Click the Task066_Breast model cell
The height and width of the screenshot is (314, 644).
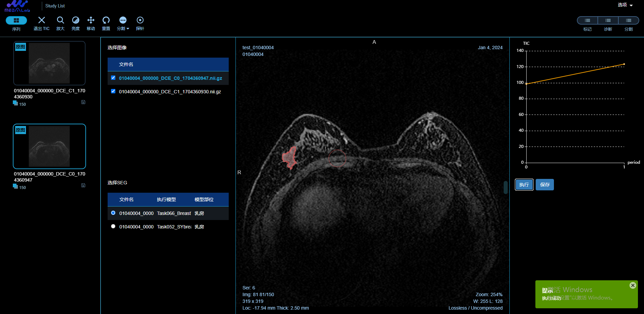[x=174, y=213]
